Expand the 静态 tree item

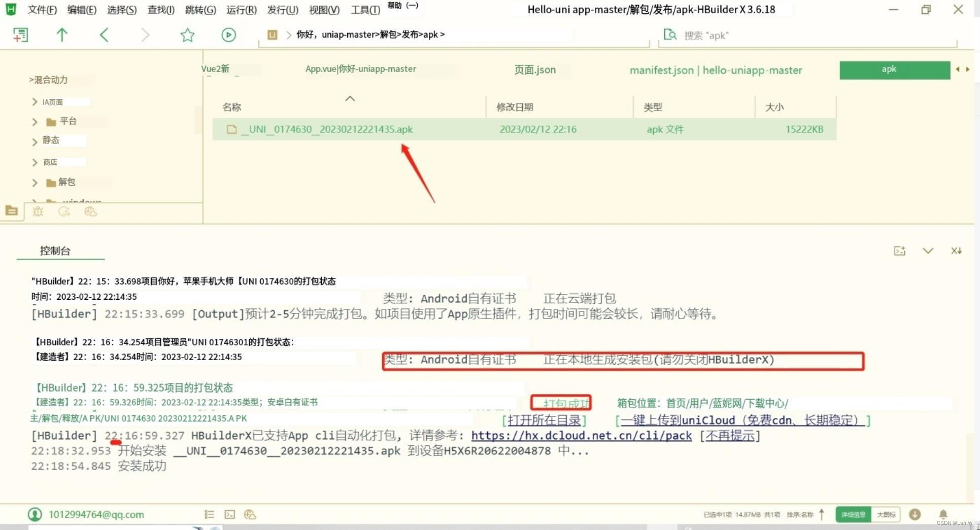(35, 142)
